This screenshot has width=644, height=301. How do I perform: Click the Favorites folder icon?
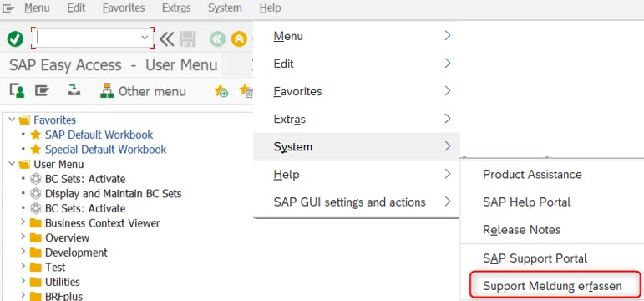(x=25, y=120)
